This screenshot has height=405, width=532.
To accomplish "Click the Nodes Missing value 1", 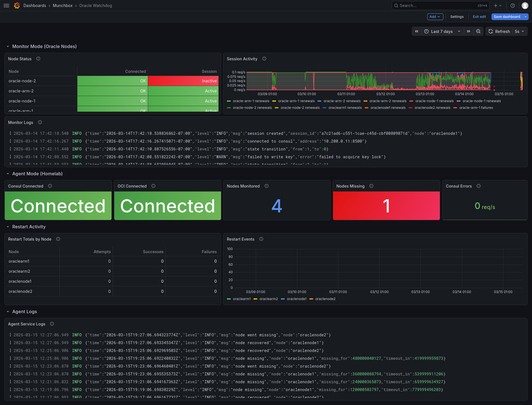I will click(386, 206).
